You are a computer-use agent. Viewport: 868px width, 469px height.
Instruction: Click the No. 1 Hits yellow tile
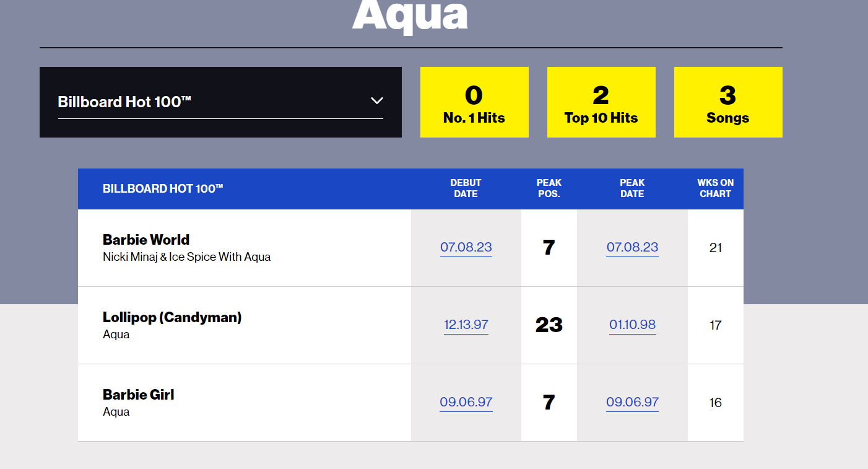click(474, 102)
